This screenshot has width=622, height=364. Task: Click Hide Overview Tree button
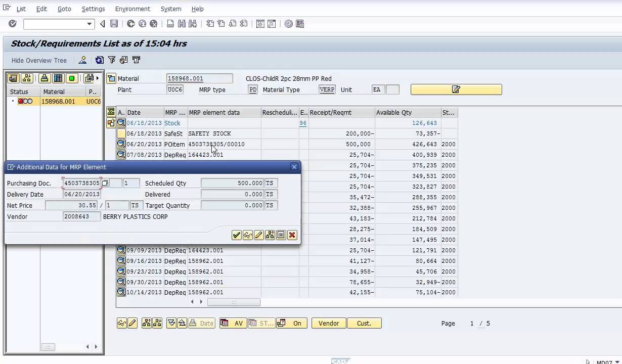(39, 60)
